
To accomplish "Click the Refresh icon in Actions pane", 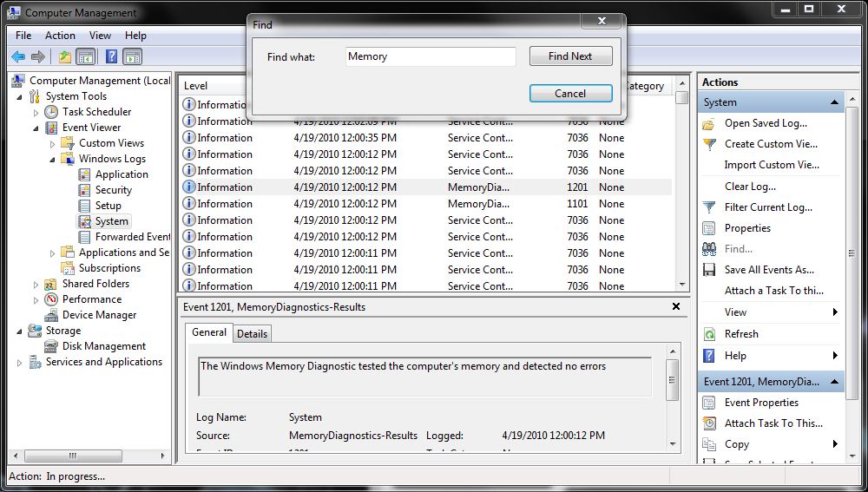I will click(x=709, y=334).
